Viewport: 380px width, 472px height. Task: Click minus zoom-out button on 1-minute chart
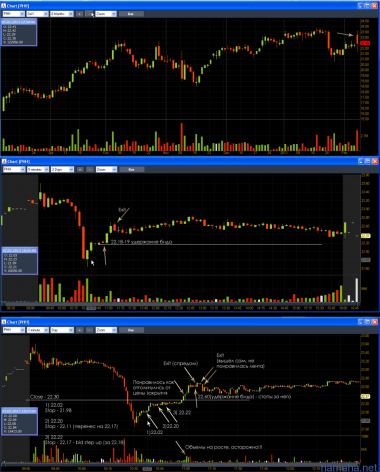[90, 330]
